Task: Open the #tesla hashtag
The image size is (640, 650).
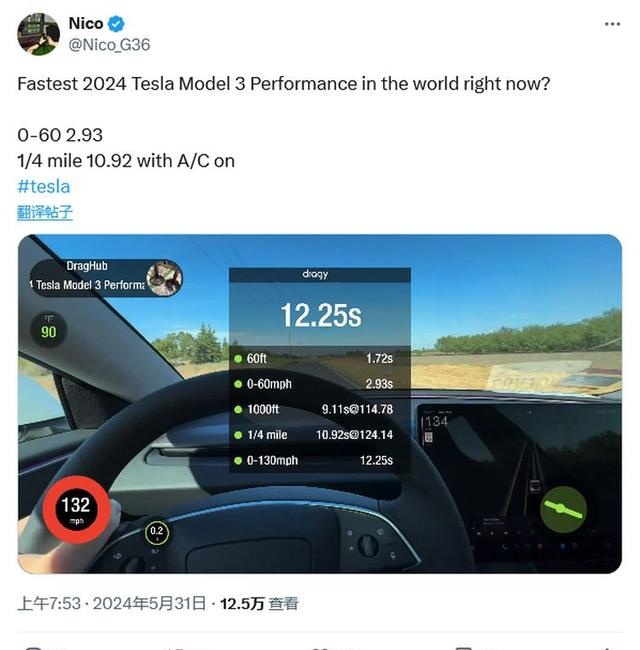Action: click(44, 187)
